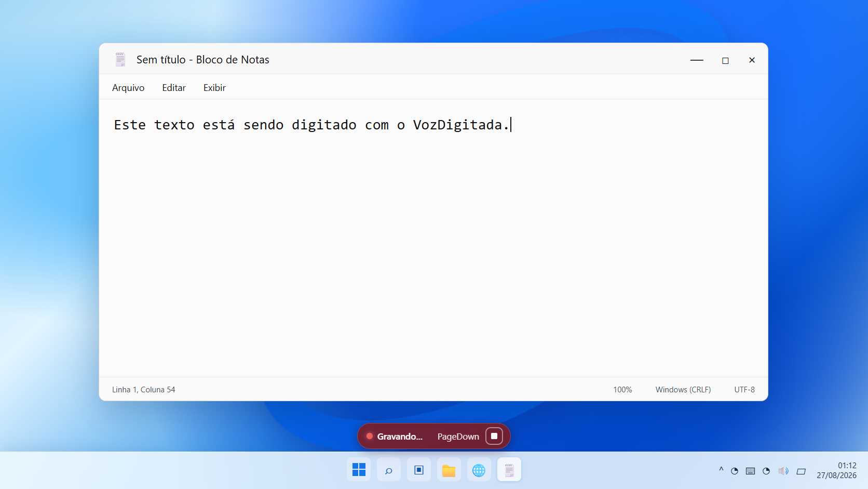
Task: Click the PageDown hotkey label
Action: [x=458, y=437]
